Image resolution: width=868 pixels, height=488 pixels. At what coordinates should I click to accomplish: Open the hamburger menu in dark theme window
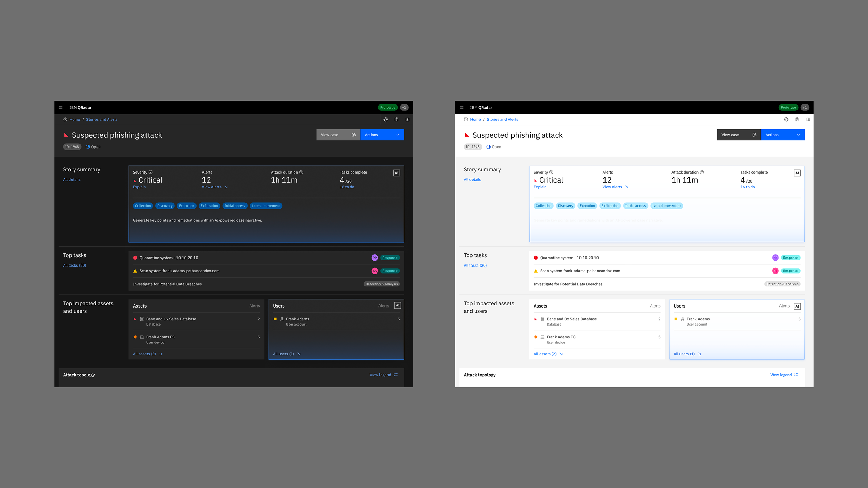61,108
